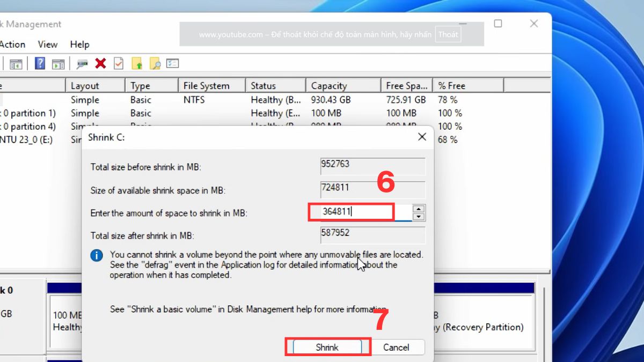Click the Thoát button in the notification banner
Viewport: 644px width, 362px height.
point(448,34)
